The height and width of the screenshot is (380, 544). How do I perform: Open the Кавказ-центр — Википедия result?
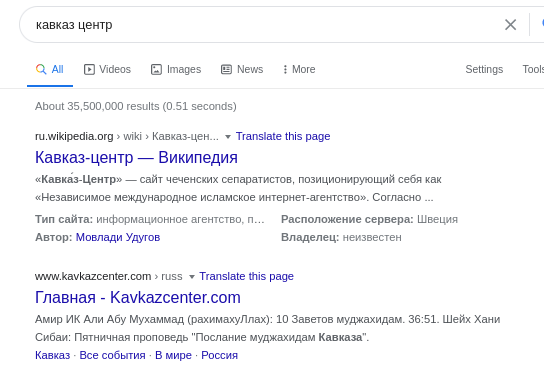(136, 157)
